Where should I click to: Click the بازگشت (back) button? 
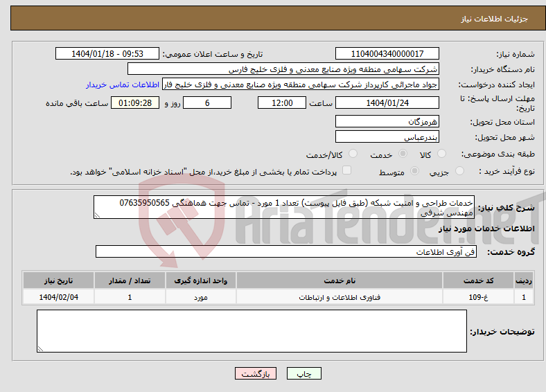256,373
